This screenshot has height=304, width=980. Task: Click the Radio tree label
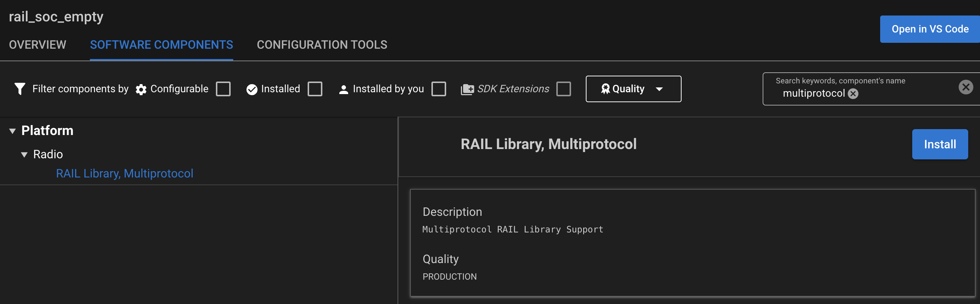pos(48,154)
